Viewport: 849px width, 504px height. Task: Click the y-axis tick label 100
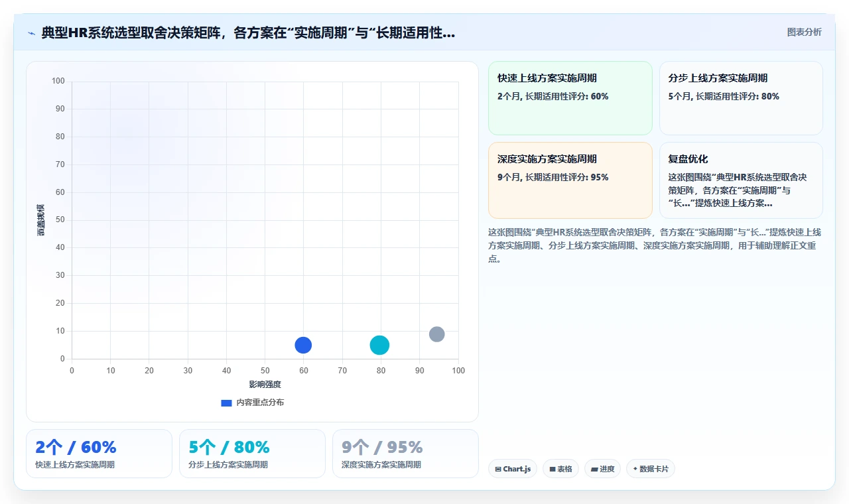coord(58,81)
